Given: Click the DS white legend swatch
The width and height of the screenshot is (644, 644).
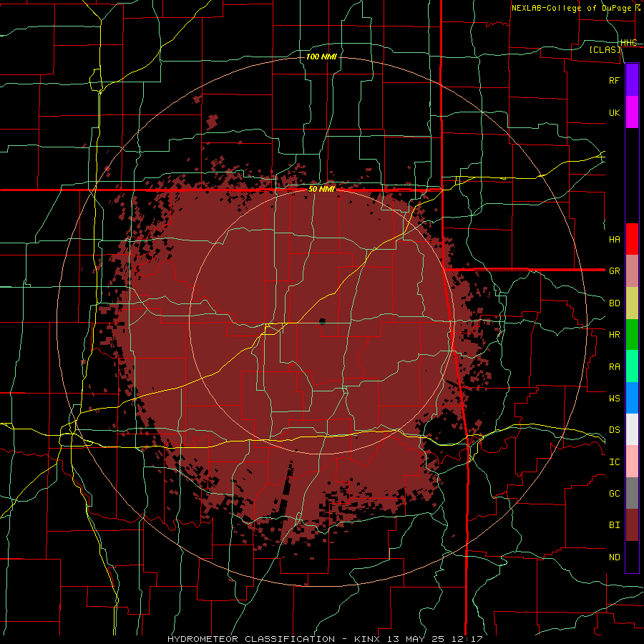Looking at the screenshot, I should pos(632,429).
